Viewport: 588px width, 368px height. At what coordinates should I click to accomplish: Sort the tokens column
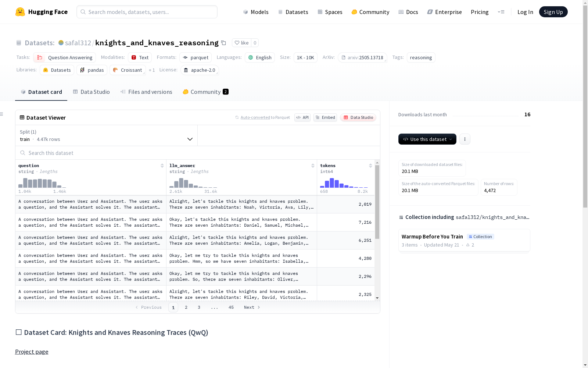click(370, 166)
